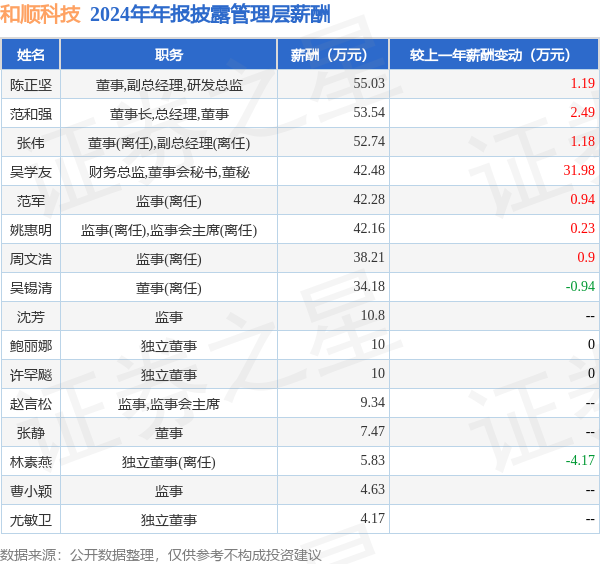Select the name 曹小颖
Screen dimensions: 600x564
click(31, 491)
